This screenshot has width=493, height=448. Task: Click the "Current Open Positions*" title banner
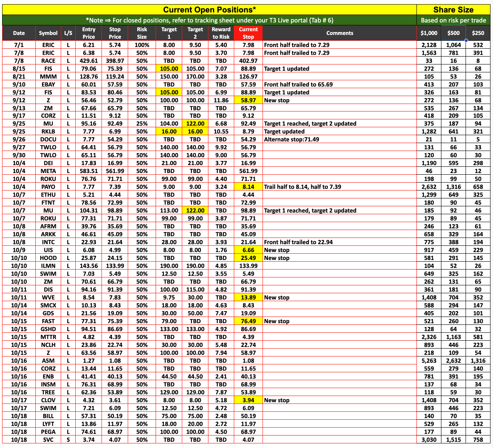[209, 10]
